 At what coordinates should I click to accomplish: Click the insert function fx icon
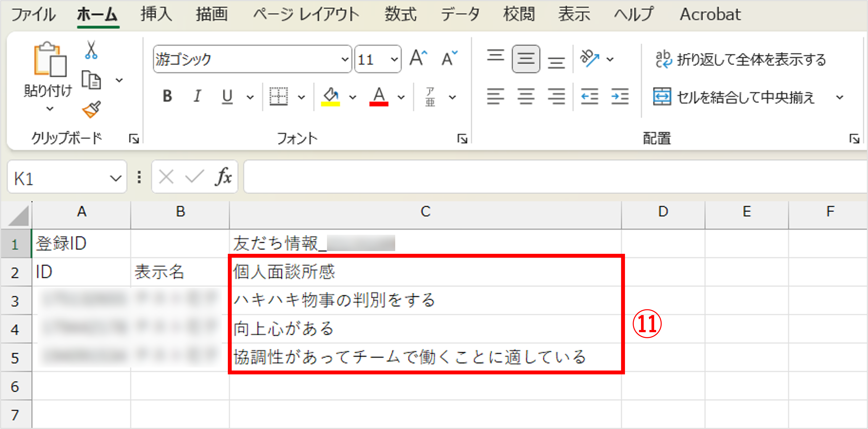click(x=223, y=177)
